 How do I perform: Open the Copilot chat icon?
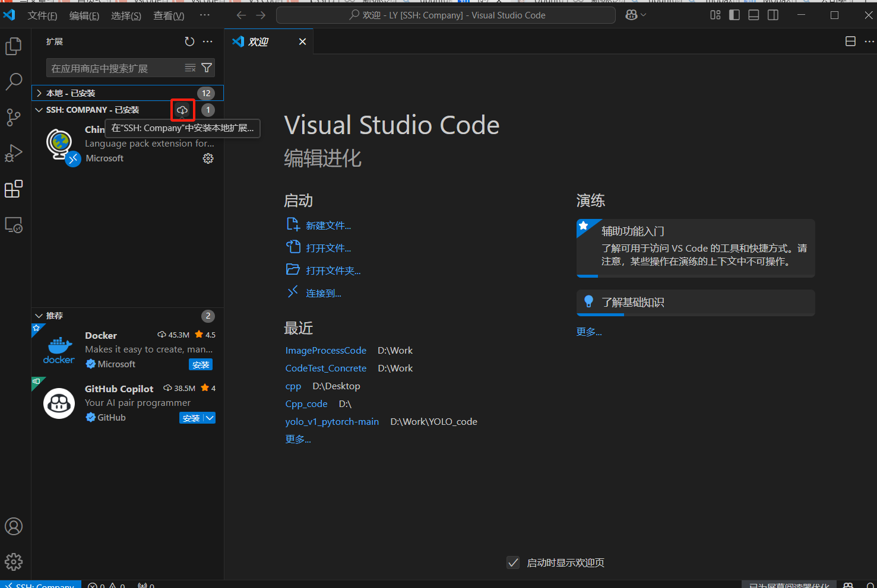coord(631,15)
